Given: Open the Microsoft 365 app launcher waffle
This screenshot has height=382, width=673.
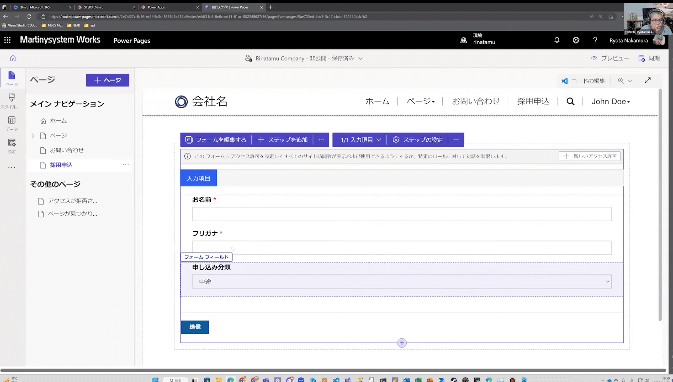Looking at the screenshot, I should coord(7,40).
